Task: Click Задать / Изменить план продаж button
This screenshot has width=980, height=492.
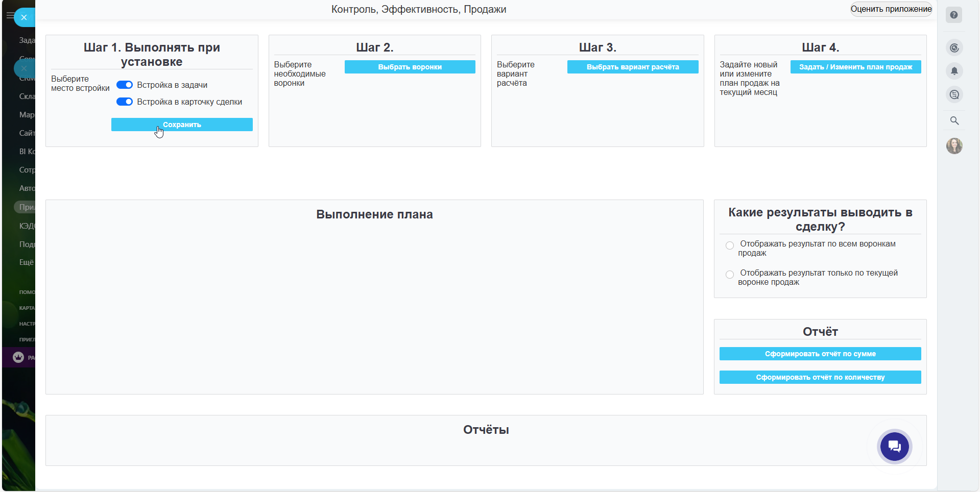Action: 856,67
